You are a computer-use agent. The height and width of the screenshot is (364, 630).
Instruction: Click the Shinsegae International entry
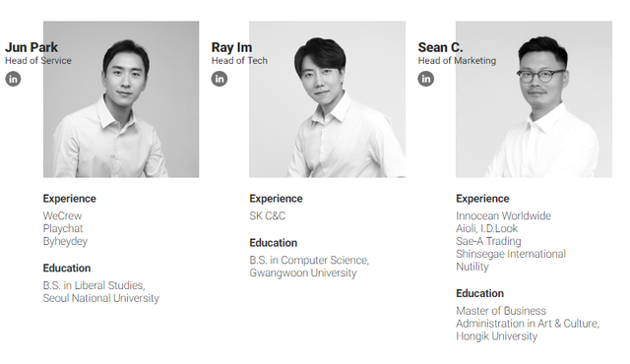(x=511, y=254)
